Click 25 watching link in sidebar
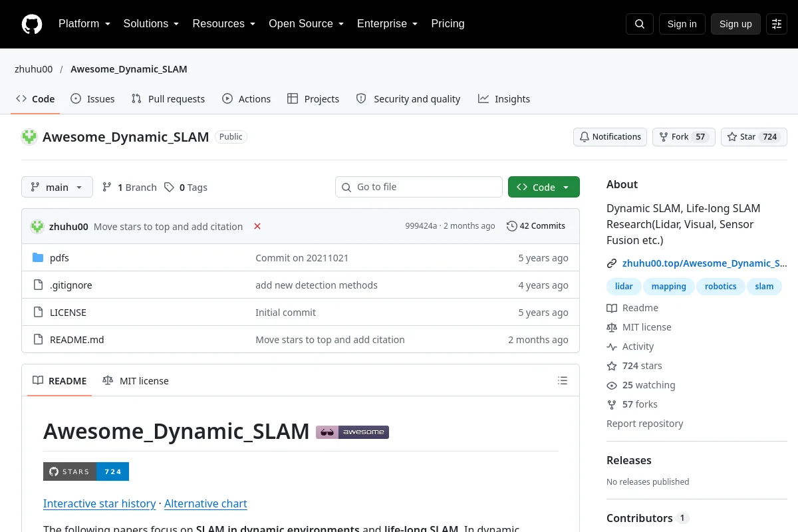Screen dimensions: 798x532 pyautogui.click(x=641, y=385)
